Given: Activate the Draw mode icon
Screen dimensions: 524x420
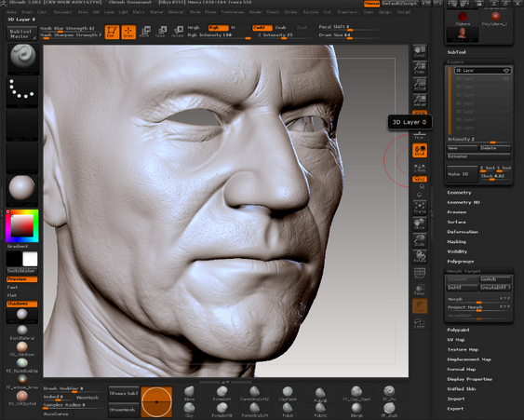Looking at the screenshot, I should pyautogui.click(x=128, y=32).
